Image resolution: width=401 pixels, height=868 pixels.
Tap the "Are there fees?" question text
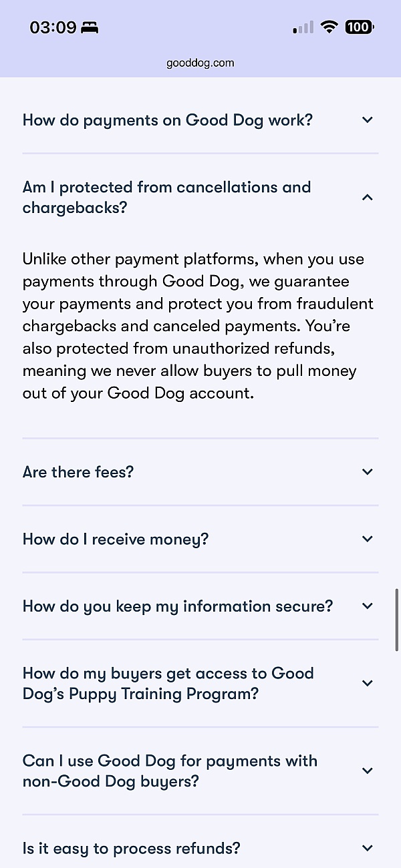[x=78, y=472]
